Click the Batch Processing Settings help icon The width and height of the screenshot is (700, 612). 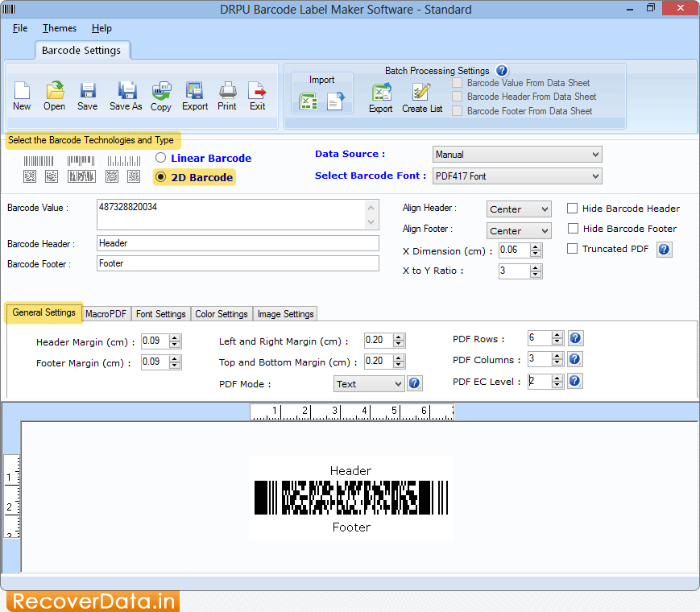[502, 70]
